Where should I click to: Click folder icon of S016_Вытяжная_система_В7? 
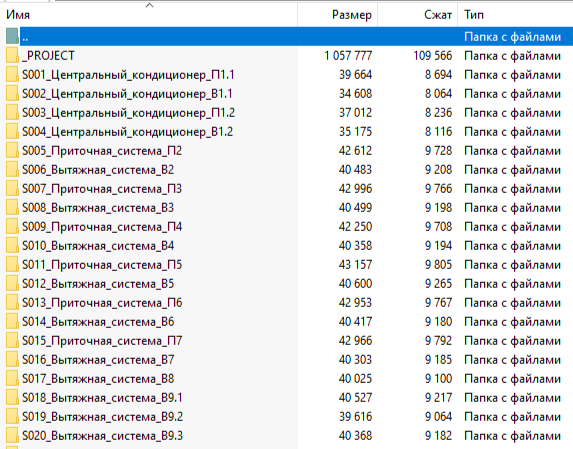[x=12, y=359]
